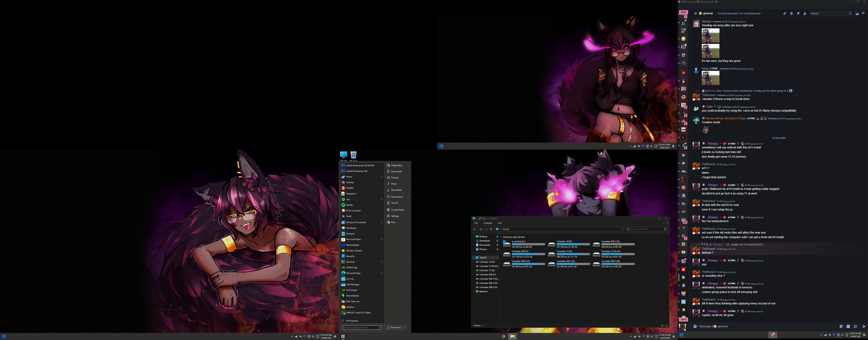
Task: Launch EarTrumpet from the Start menu
Action: point(362,290)
